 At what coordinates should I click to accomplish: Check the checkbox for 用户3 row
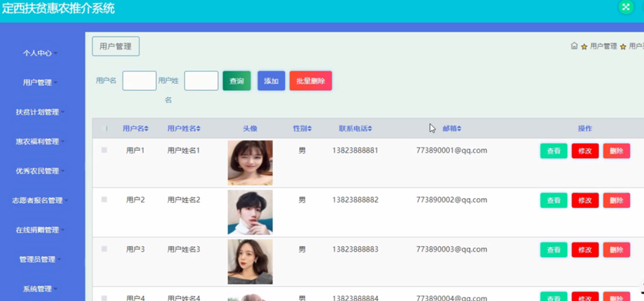pos(104,249)
